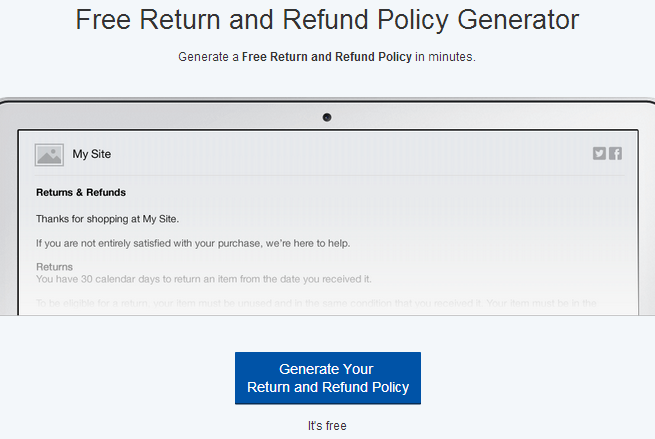Click bold "Free Return and Refund Policy" subtitle text
The image size is (655, 439).
tap(327, 56)
